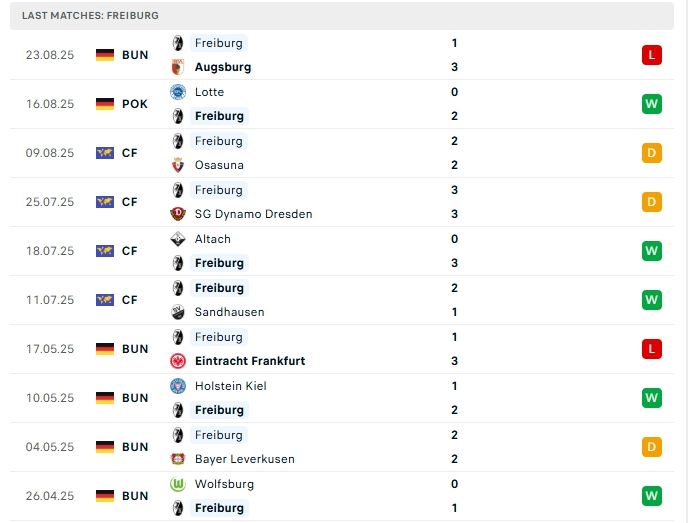Click the Wolfsburg club logo
Screen dimensions: 688x523
coord(178,484)
